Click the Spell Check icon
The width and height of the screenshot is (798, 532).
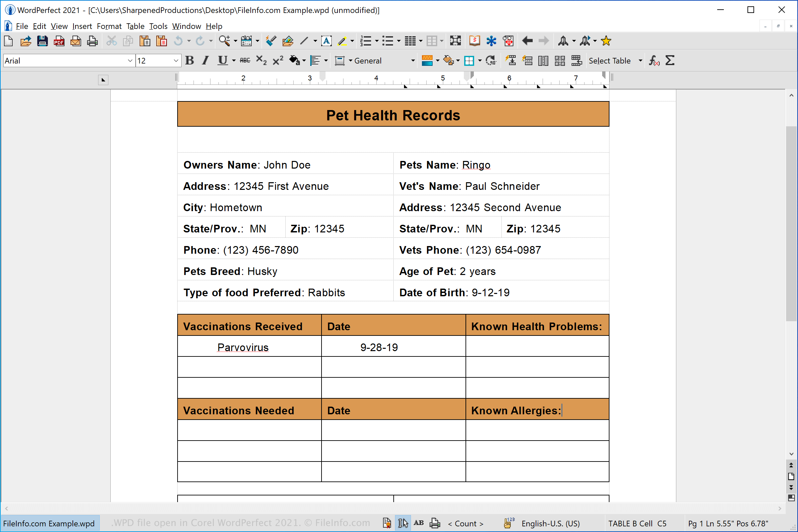(270, 40)
